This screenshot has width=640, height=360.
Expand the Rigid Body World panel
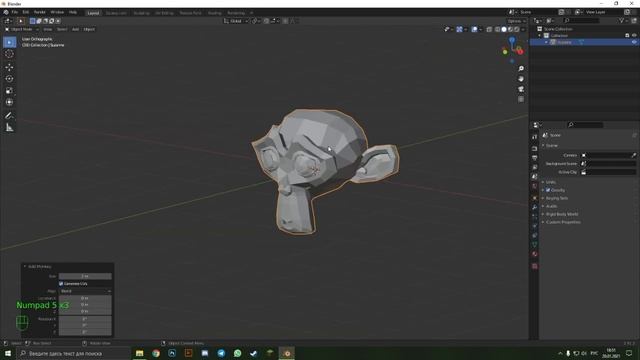[561, 214]
